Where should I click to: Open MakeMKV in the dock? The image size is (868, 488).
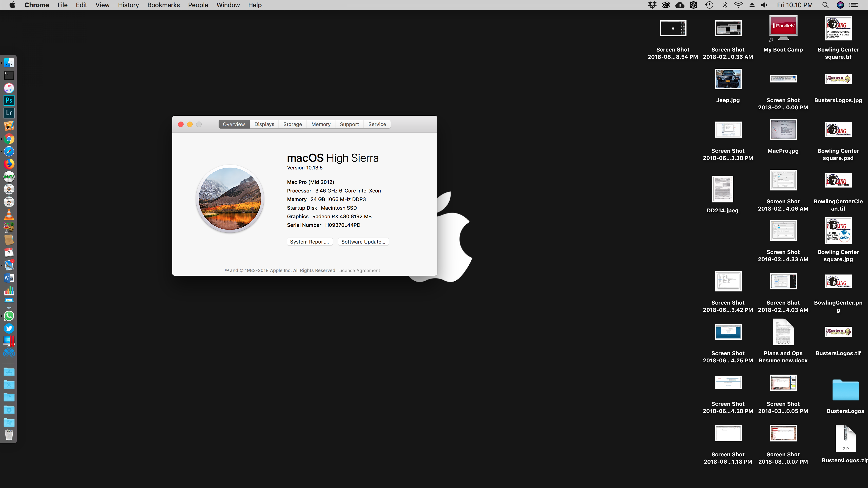(x=9, y=176)
